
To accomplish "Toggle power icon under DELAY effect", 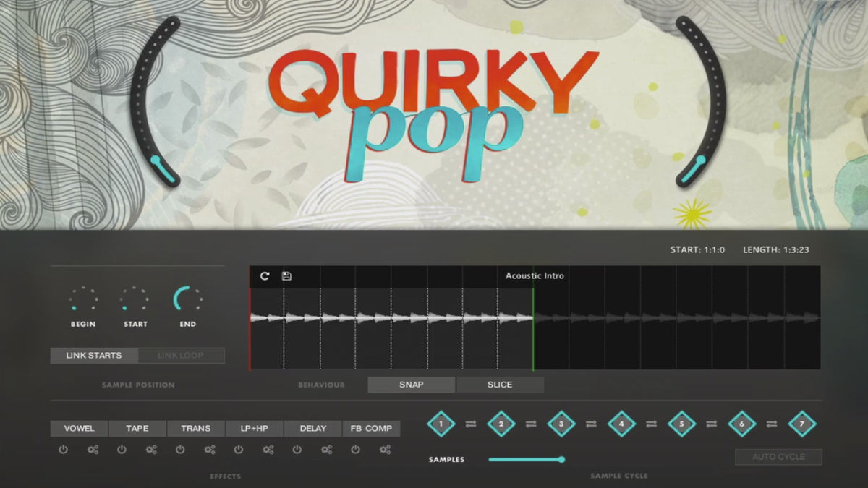I will point(297,450).
